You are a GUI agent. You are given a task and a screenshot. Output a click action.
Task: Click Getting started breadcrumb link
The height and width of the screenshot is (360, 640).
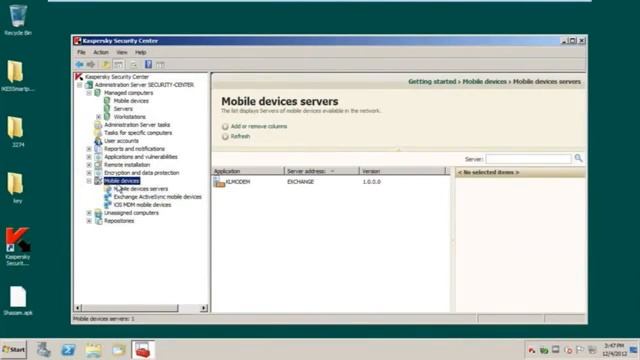point(432,82)
